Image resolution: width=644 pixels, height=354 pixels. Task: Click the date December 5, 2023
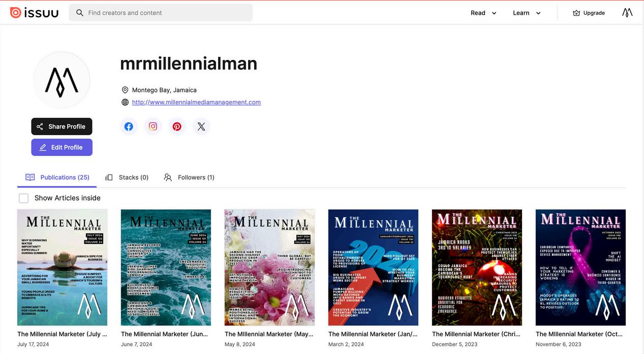[x=455, y=344]
